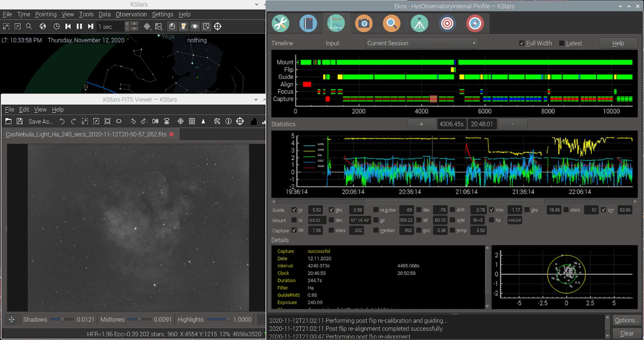Toggle Guide snr checkbox
This screenshot has width=644, height=340.
[x=603, y=210]
